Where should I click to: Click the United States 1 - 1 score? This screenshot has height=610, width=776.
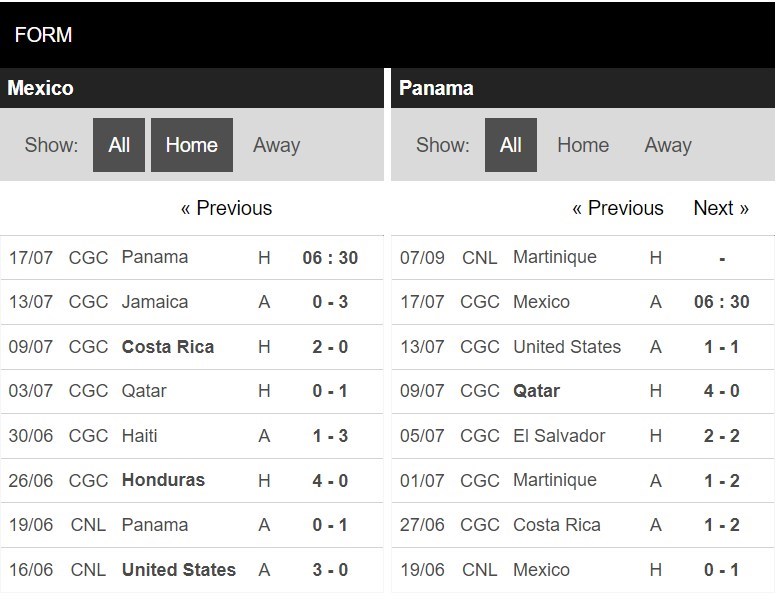click(722, 347)
